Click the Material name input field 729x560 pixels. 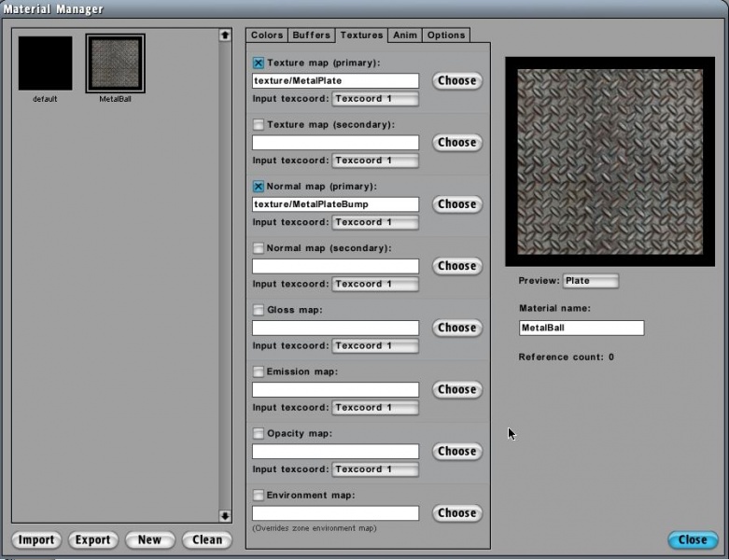pyautogui.click(x=581, y=329)
